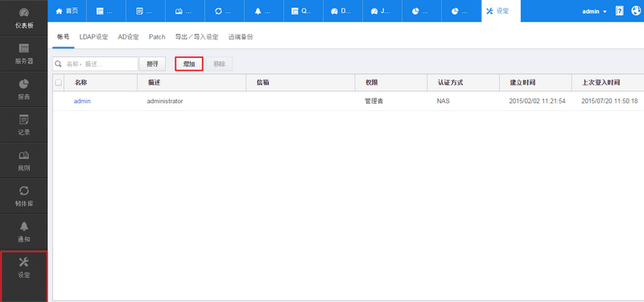Open the LDAP设定 sub-tab
Viewport: 644px width, 302px height.
(x=93, y=37)
